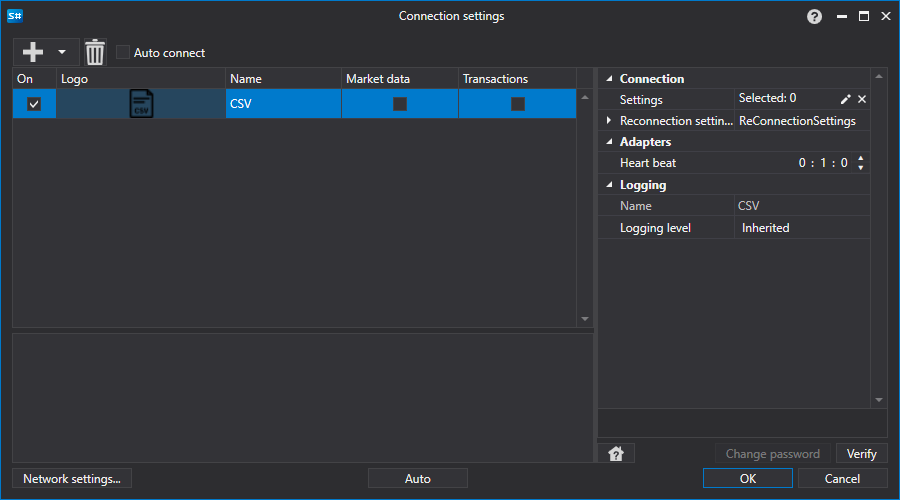Click the Market data column header
The height and width of the screenshot is (500, 900).
[x=400, y=79]
